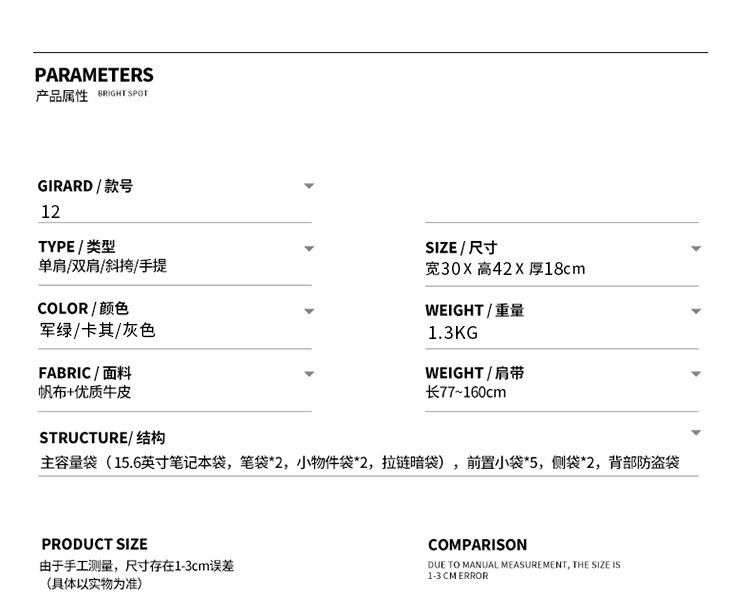Screen dimensions: 750x597
Task: Open the TYPE 类型 dropdown arrow
Action: 309,248
